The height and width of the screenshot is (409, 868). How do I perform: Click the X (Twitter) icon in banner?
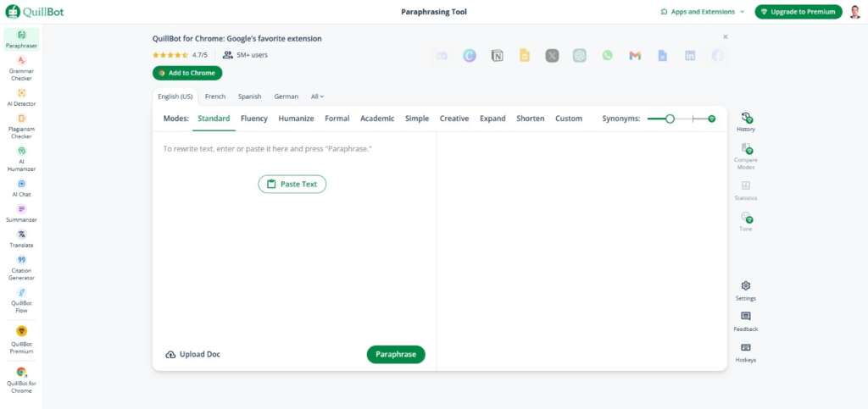coord(552,55)
